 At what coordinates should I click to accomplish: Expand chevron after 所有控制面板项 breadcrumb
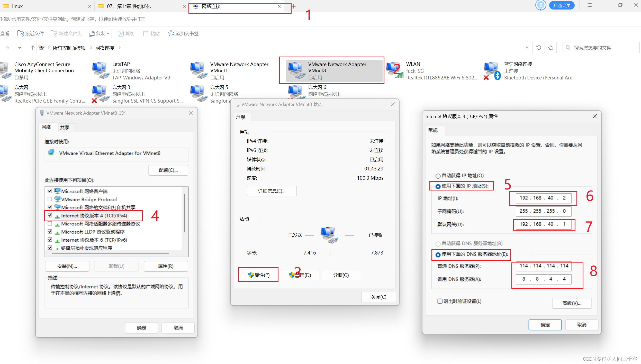point(91,48)
